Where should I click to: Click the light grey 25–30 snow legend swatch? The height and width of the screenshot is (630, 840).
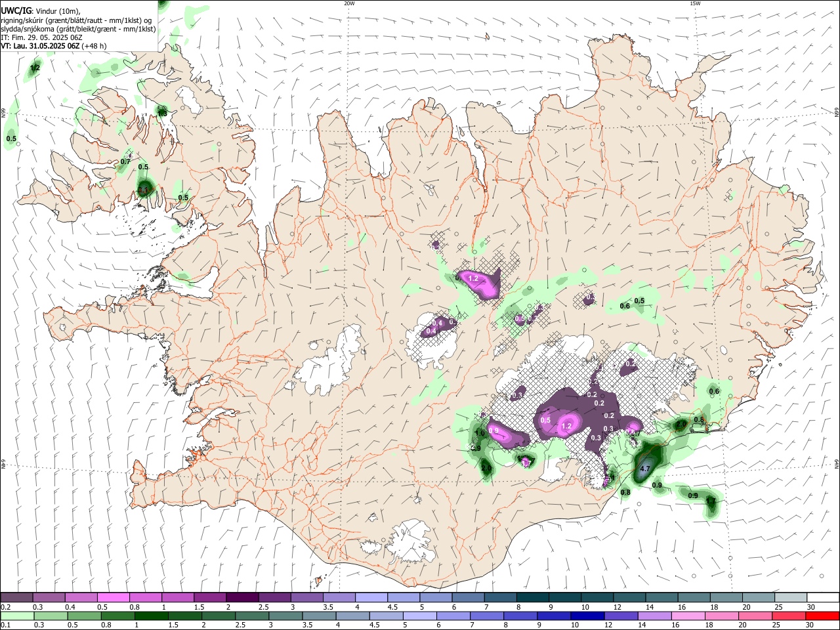click(x=790, y=598)
